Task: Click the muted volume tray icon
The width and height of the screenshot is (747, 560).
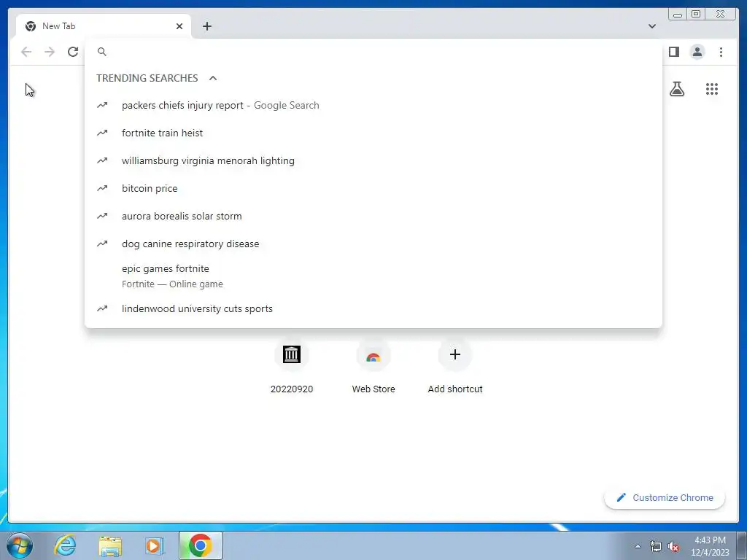Action: point(673,546)
